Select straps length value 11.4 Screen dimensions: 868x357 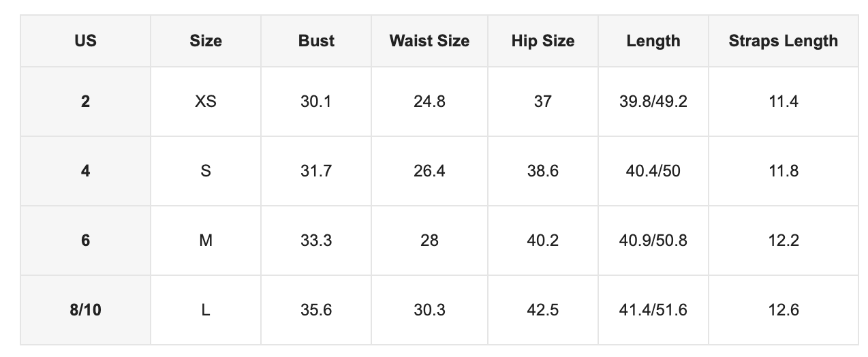[x=784, y=102]
